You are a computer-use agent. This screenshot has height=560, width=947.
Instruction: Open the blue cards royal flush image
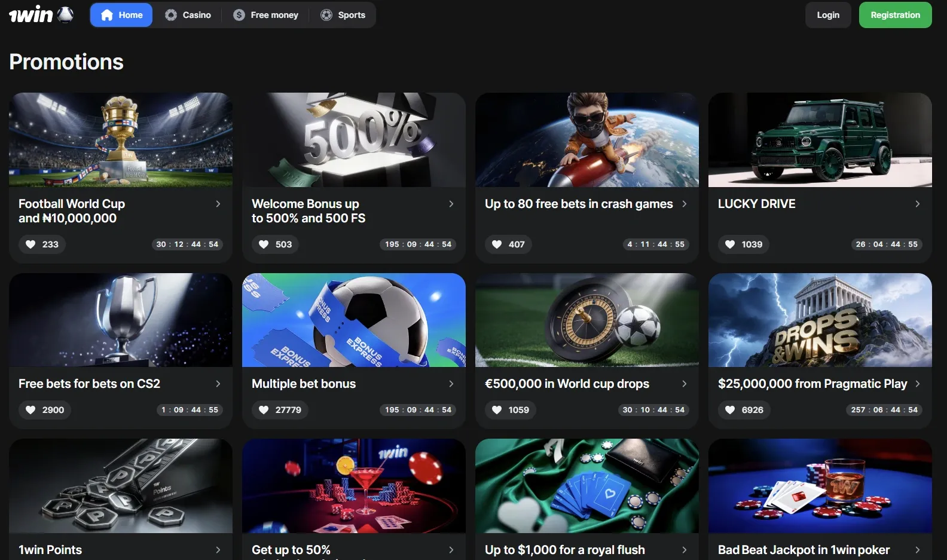587,486
